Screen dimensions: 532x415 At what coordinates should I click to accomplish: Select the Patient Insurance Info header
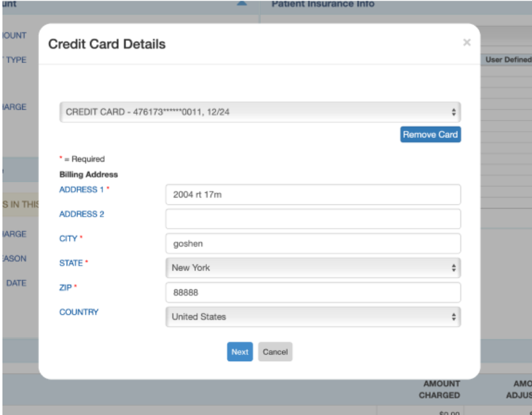coord(322,4)
